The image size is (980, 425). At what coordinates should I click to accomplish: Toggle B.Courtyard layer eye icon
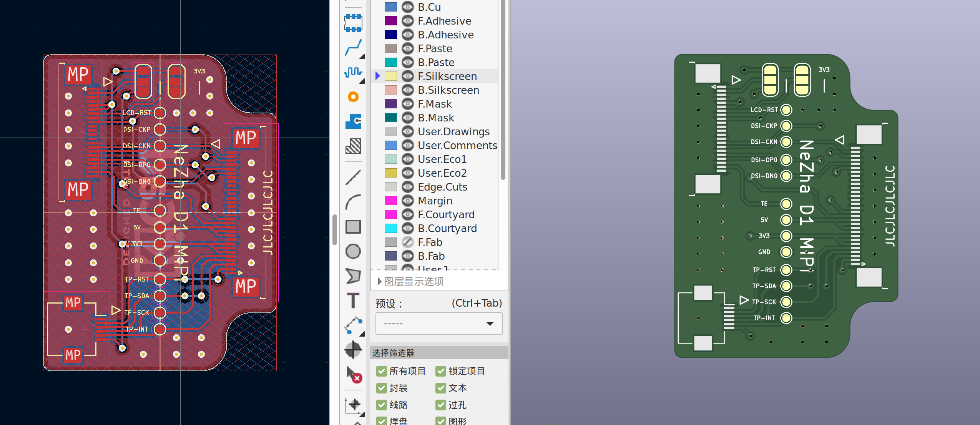pos(408,228)
